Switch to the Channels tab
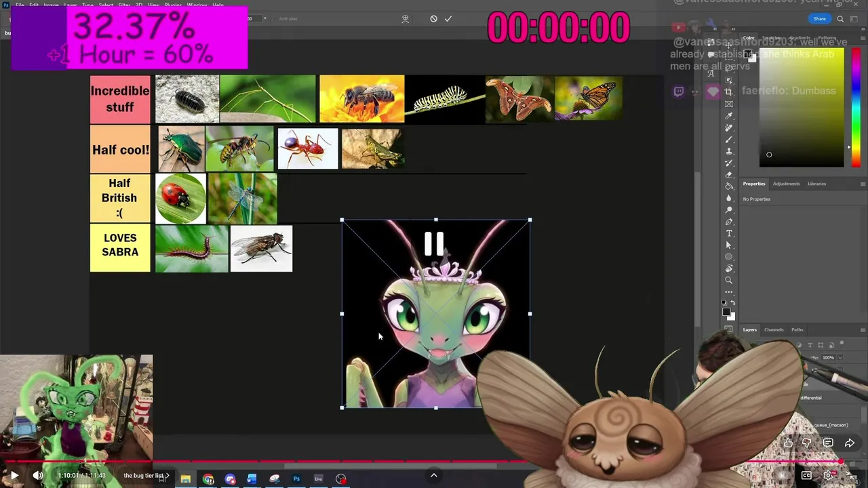868x488 pixels. [x=774, y=329]
